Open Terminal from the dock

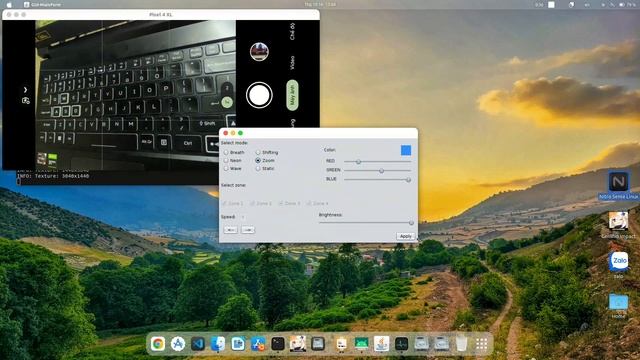pos(278,344)
